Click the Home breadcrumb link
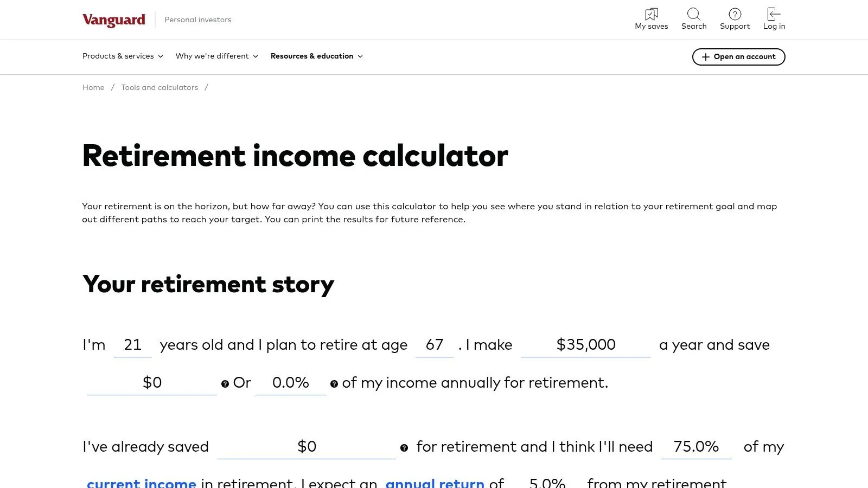 pos(93,87)
